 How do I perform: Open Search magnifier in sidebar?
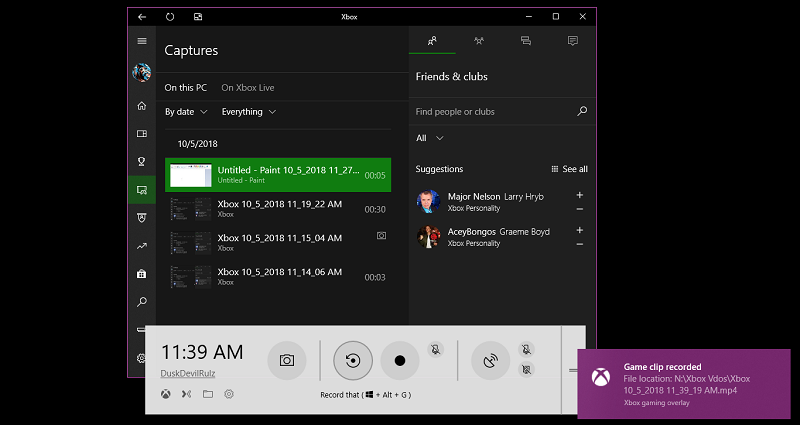(x=142, y=302)
